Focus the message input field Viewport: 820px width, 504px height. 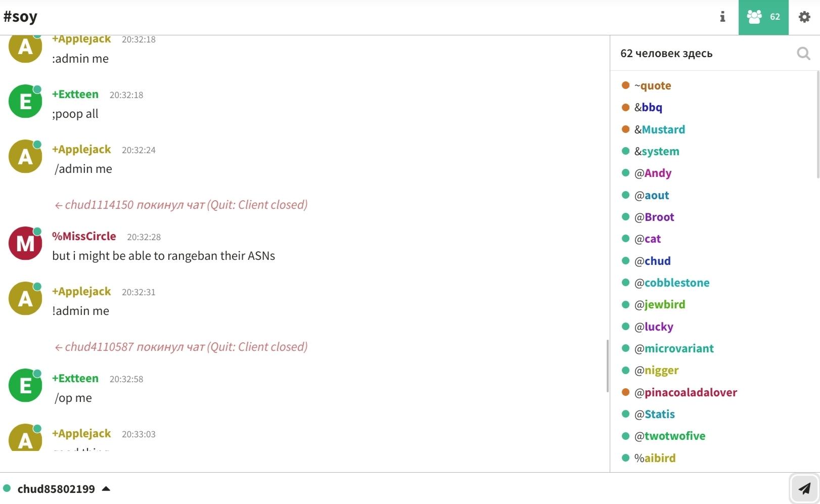(445, 489)
